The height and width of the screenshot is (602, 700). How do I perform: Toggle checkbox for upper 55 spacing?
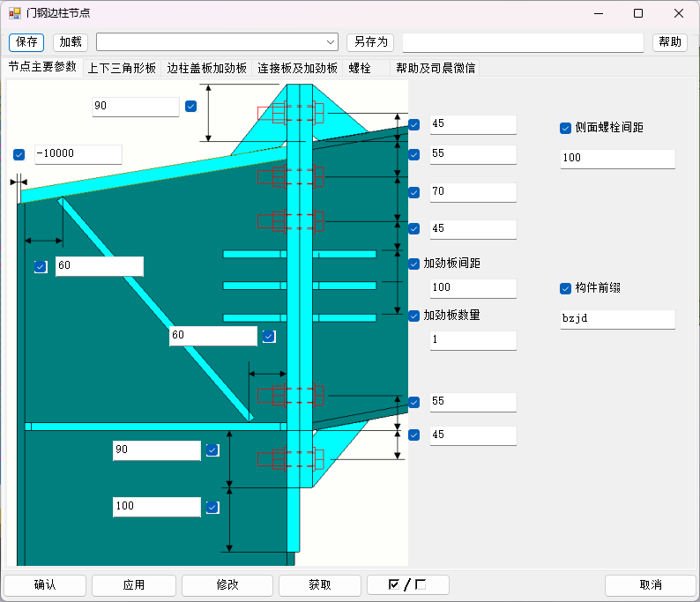413,155
